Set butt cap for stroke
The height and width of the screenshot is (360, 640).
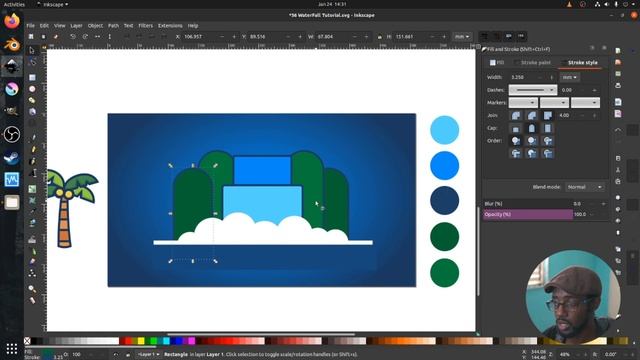(516, 128)
